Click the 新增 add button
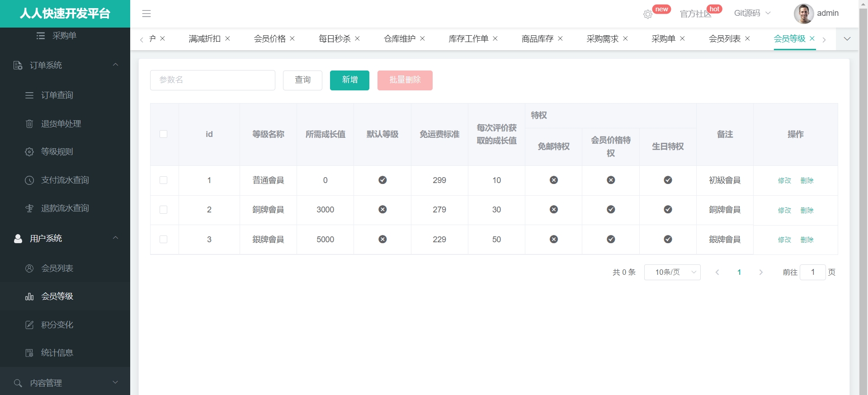The height and width of the screenshot is (395, 868). [349, 80]
